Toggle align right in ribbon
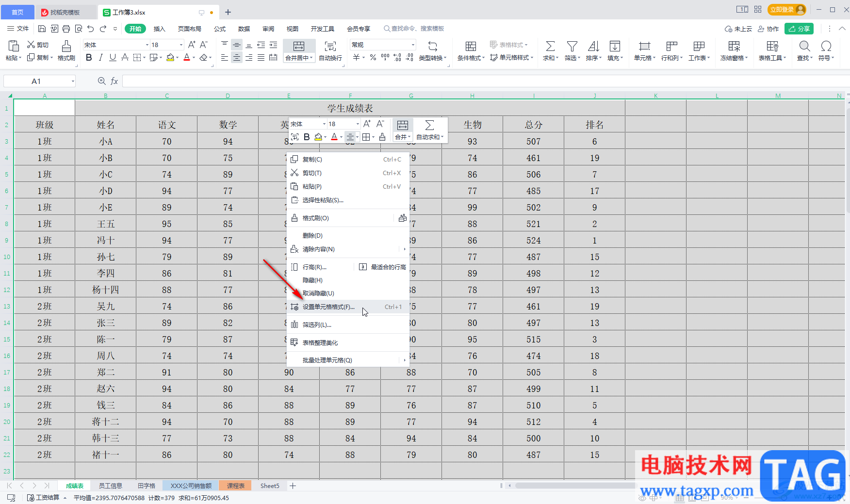The image size is (850, 504). [249, 57]
